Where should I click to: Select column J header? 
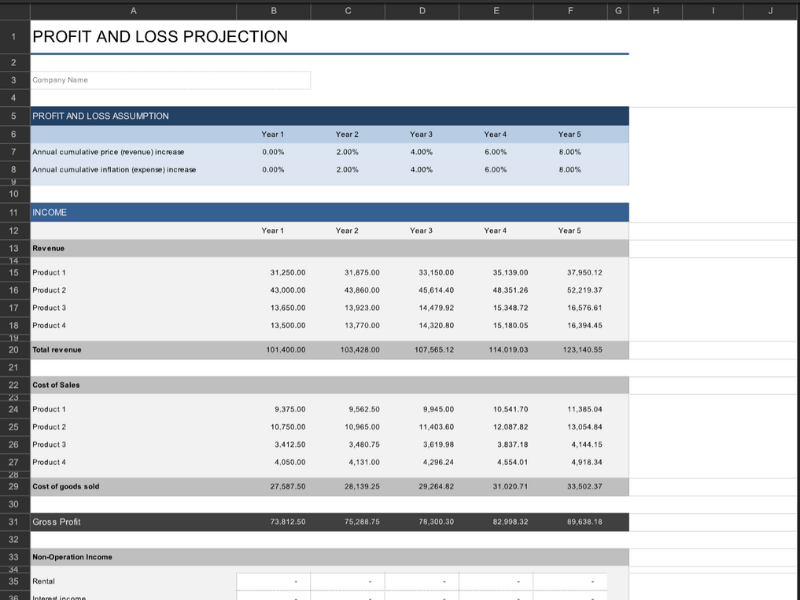(771, 10)
